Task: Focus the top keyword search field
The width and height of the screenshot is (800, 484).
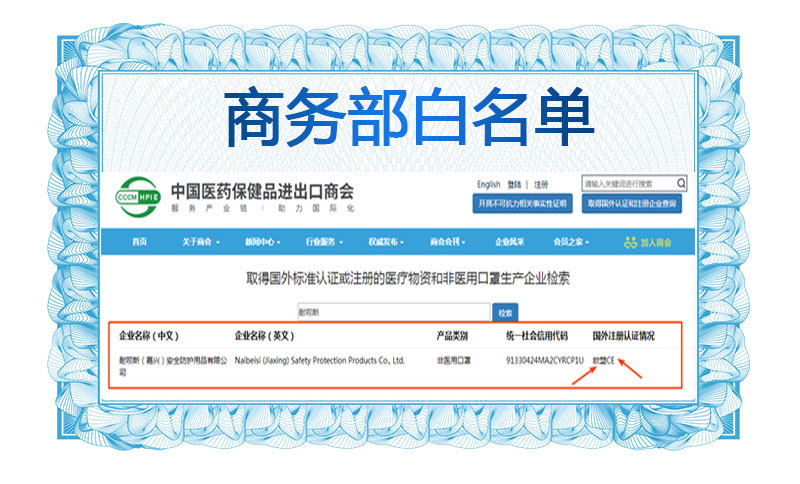Action: point(629,184)
